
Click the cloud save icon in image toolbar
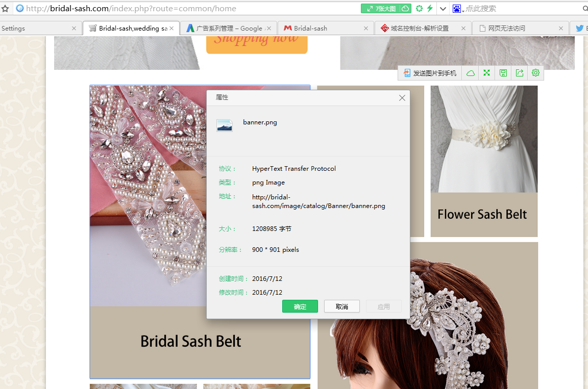point(471,73)
